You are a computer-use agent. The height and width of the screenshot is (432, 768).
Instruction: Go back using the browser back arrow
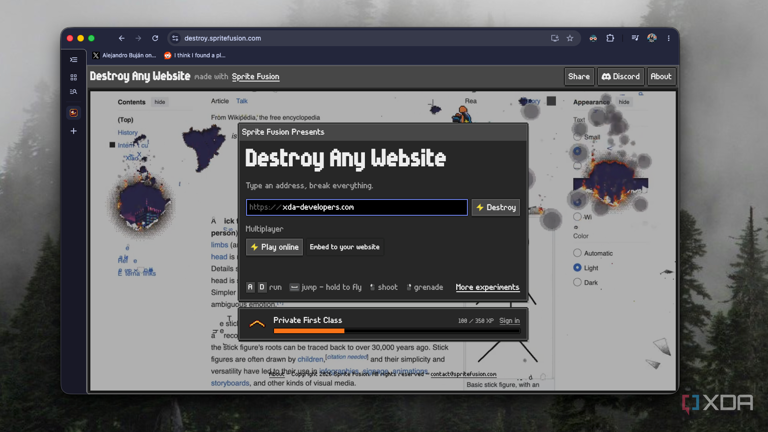(121, 38)
